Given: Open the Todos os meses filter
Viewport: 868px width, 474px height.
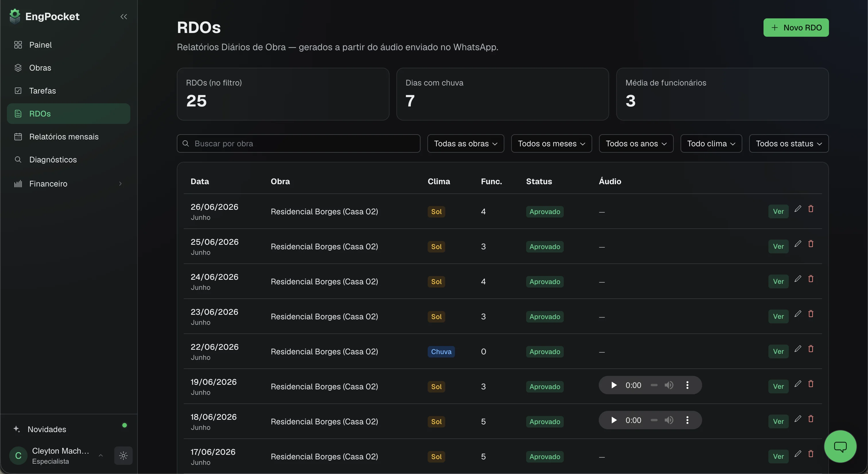Looking at the screenshot, I should (x=551, y=143).
